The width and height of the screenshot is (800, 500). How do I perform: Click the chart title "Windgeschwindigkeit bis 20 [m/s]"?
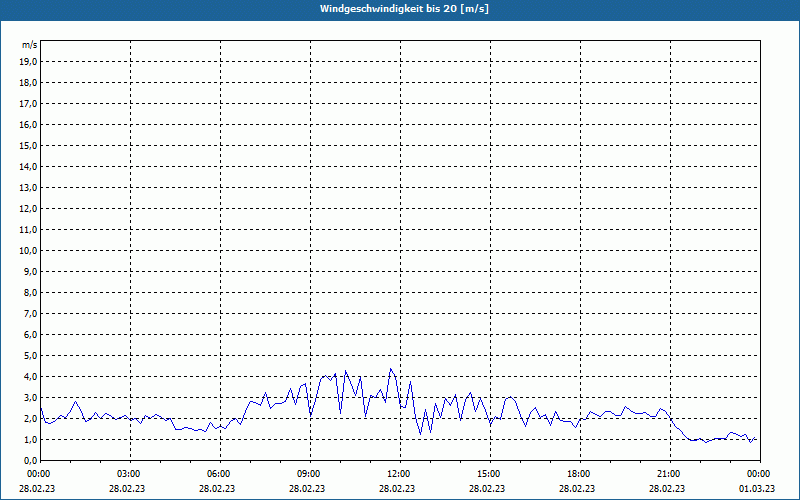click(404, 9)
